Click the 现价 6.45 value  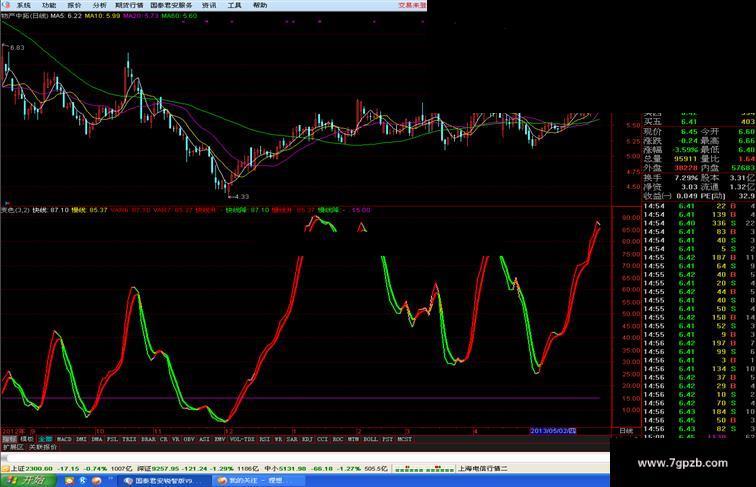click(689, 132)
